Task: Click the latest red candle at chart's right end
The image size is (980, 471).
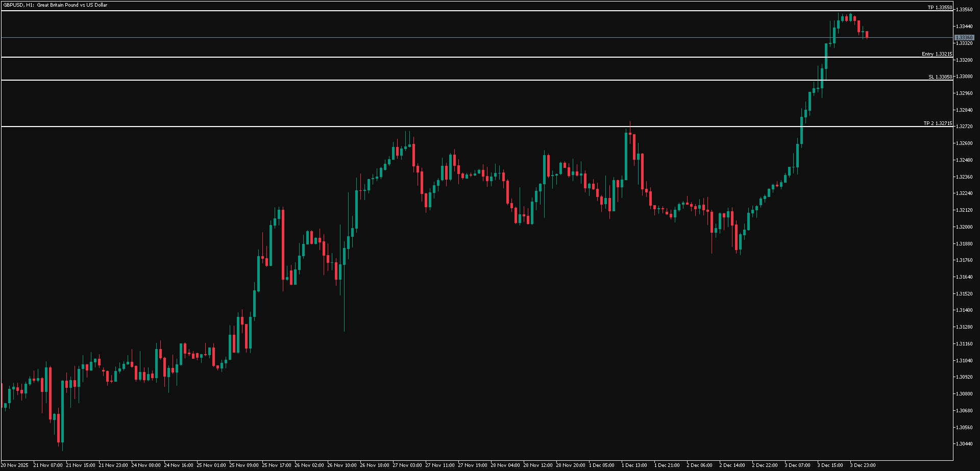Action: (867, 35)
